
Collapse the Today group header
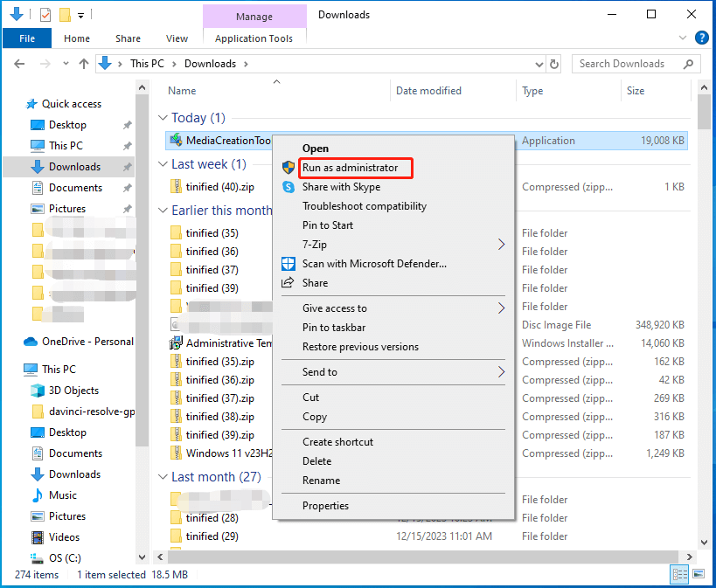tap(163, 118)
